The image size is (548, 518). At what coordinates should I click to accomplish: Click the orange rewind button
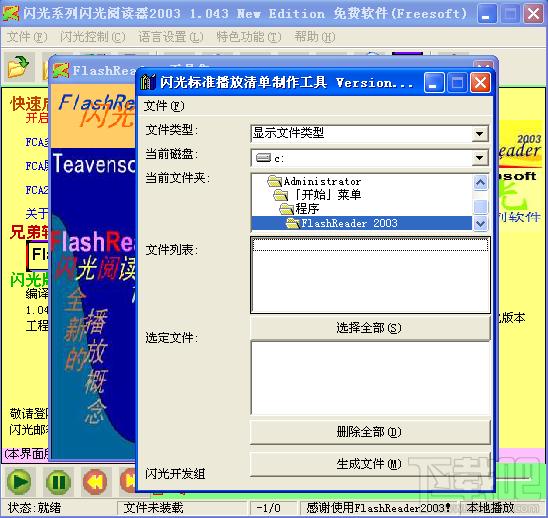pos(95,482)
